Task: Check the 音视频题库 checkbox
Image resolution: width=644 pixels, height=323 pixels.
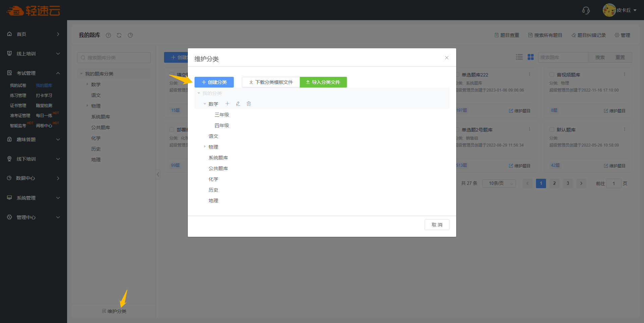Action: pyautogui.click(x=552, y=74)
